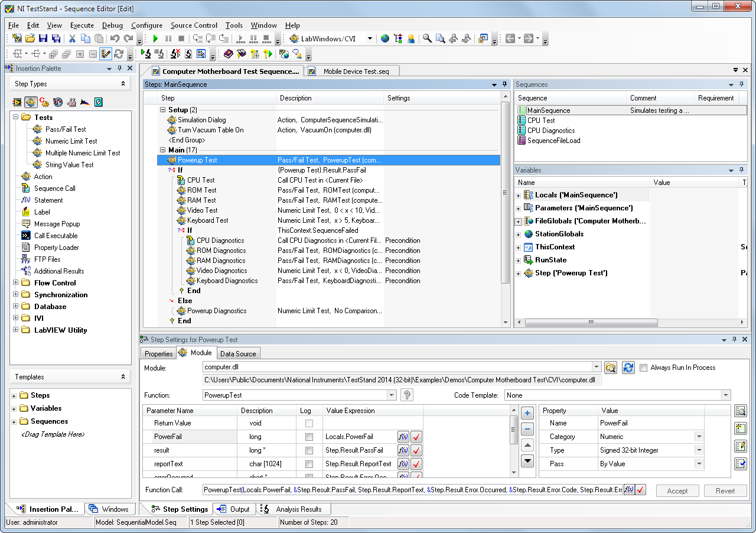Click the Find magnifying glass icon

[x=427, y=38]
